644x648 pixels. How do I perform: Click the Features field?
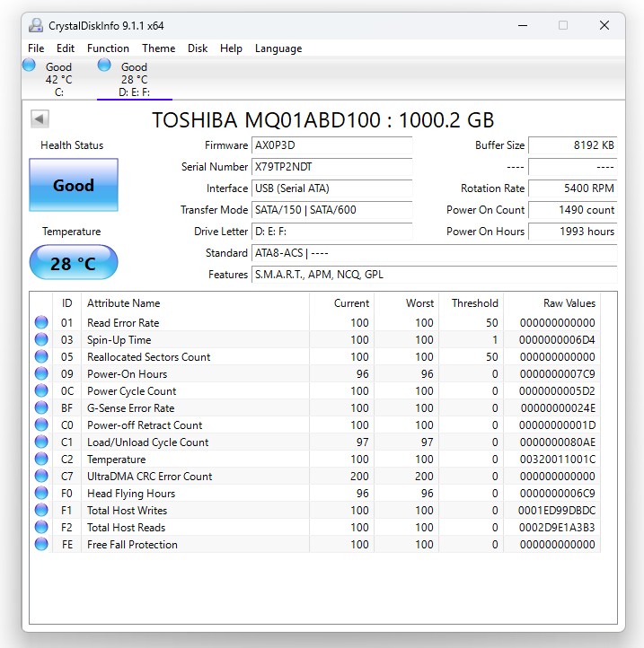coord(435,275)
